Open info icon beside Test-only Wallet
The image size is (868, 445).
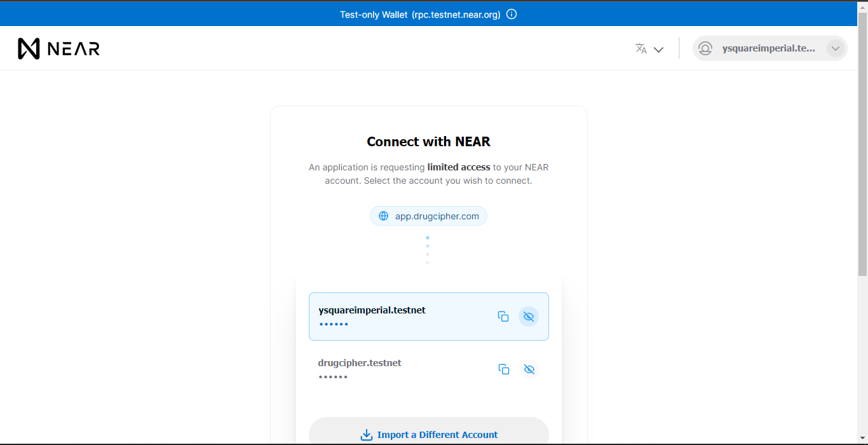pos(512,14)
